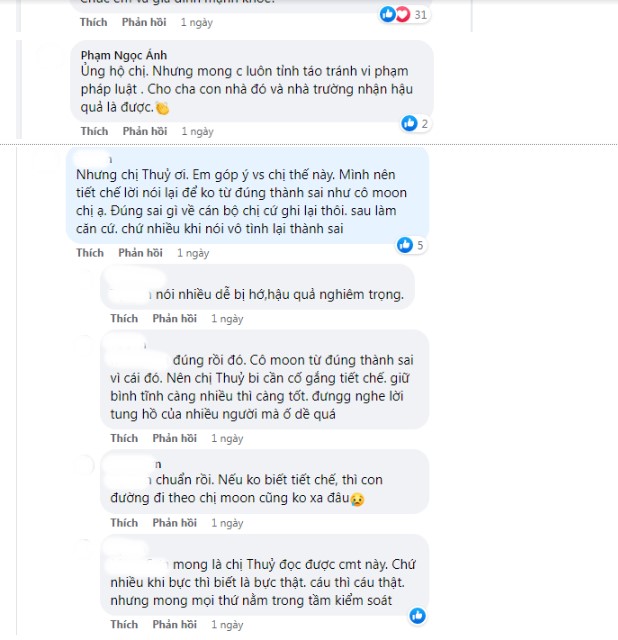
Task: Like Phạm Ngọc Ánh's comment via Thích
Action: point(94,131)
